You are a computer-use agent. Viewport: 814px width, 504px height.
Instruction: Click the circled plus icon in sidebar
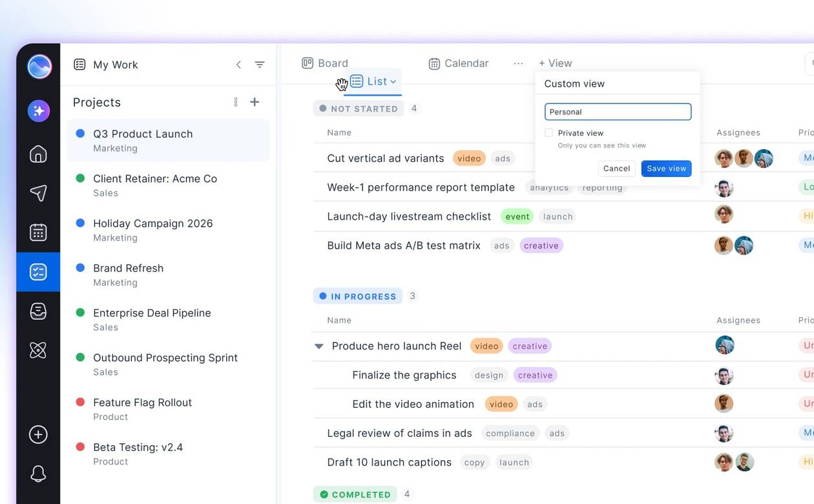(x=38, y=435)
